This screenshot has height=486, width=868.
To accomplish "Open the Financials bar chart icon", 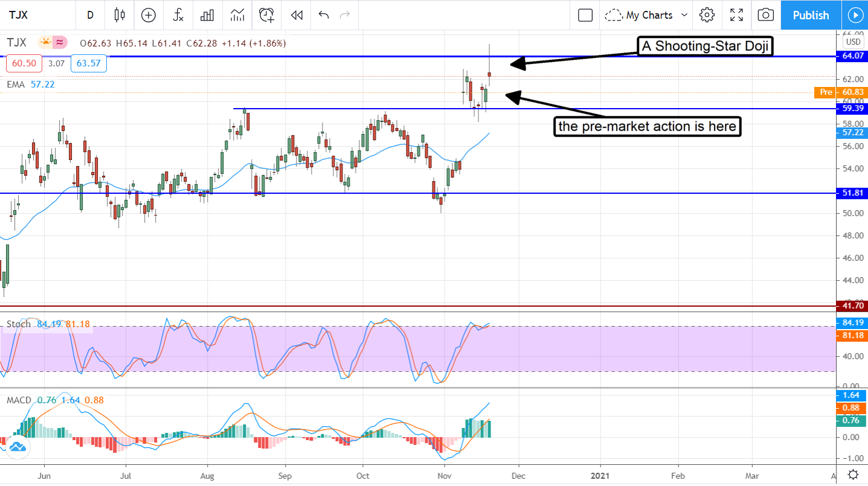I will coord(208,15).
